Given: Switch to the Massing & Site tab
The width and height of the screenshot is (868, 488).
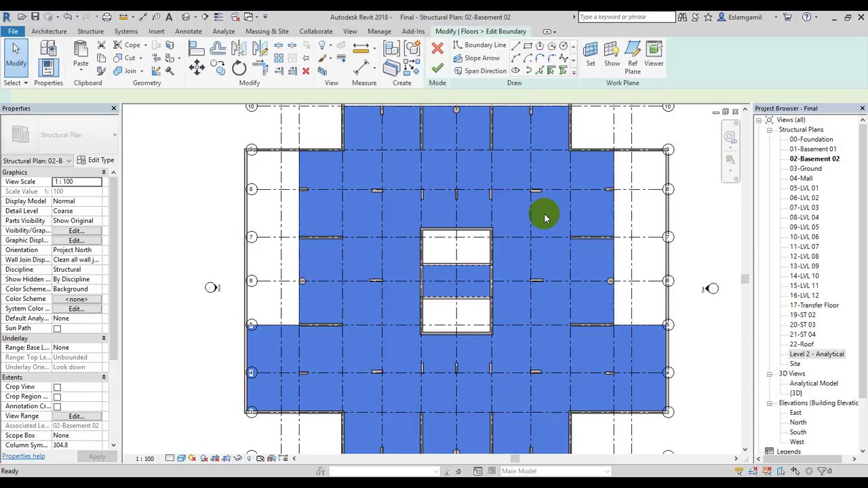Looking at the screenshot, I should 267,31.
